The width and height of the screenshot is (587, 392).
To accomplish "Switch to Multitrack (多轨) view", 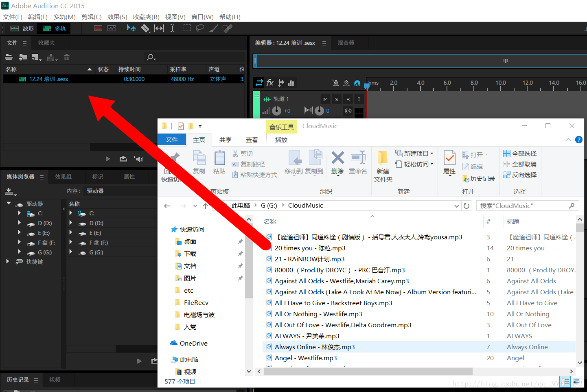I will click(54, 28).
